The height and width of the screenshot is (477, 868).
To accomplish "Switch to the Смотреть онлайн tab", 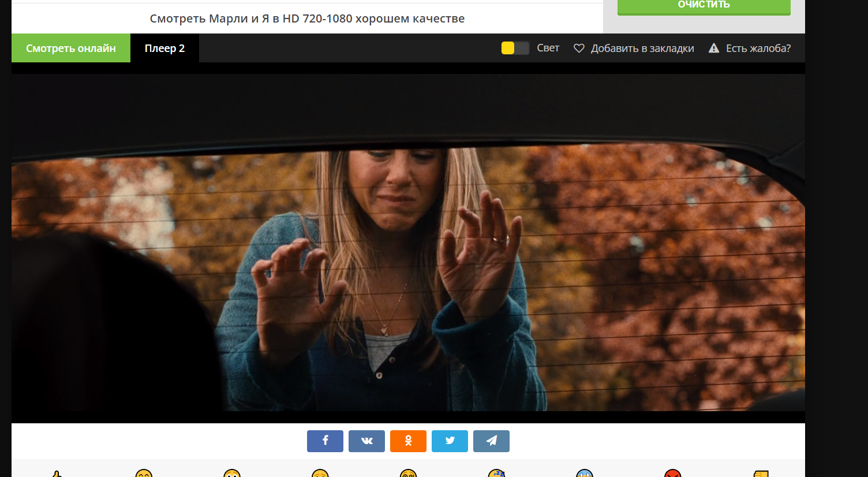I will coord(71,48).
